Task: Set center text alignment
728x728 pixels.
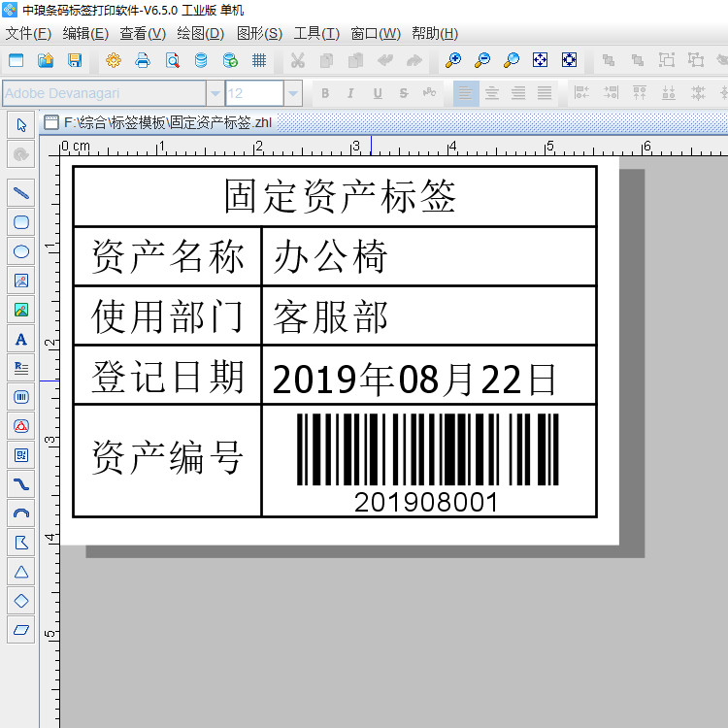Action: 492,93
